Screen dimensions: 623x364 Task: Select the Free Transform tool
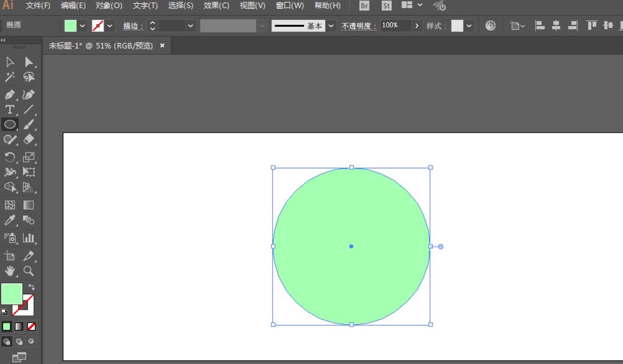[x=29, y=172]
